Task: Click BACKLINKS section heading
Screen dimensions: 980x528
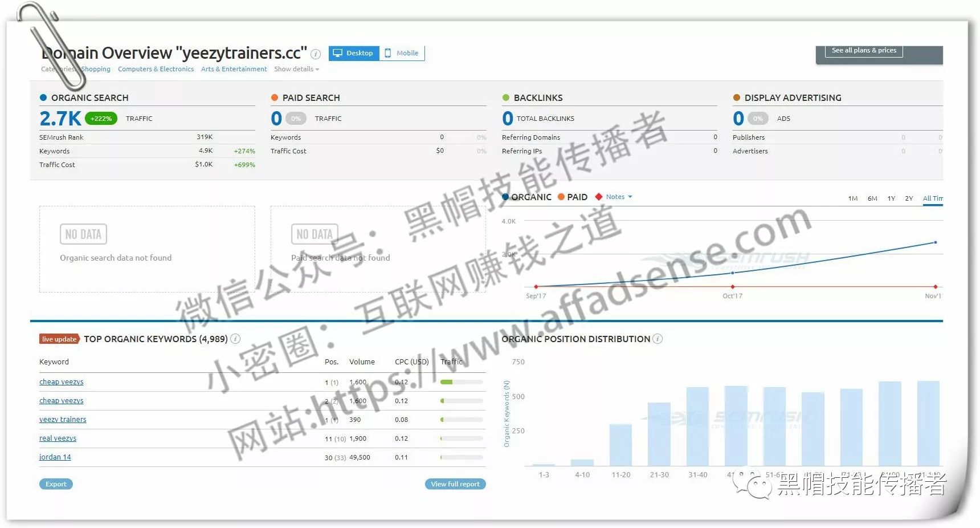Action: [x=538, y=98]
